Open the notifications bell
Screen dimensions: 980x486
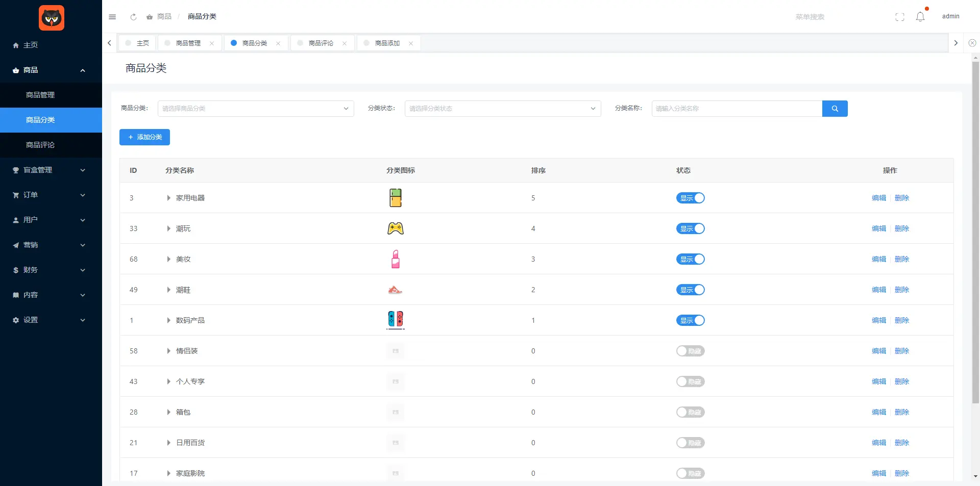click(x=920, y=17)
